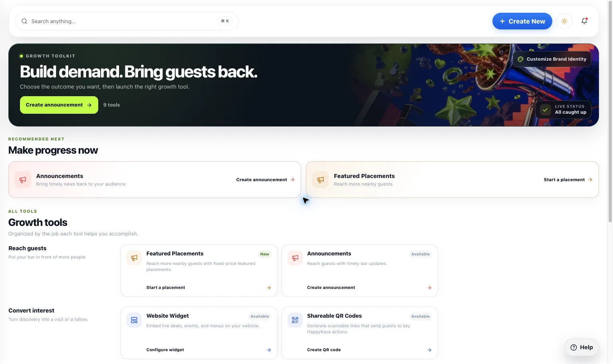
Task: Click the Available badge on Shareable QR Codes
Action: coord(421,317)
